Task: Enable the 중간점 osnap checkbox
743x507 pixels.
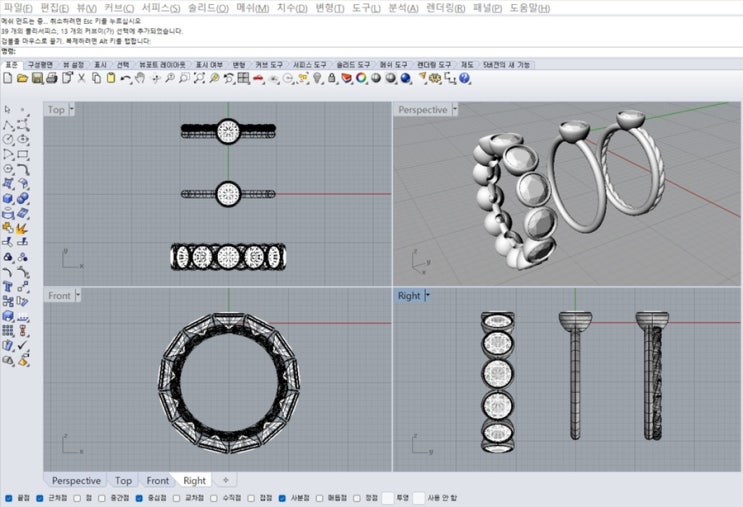Action: [x=102, y=498]
